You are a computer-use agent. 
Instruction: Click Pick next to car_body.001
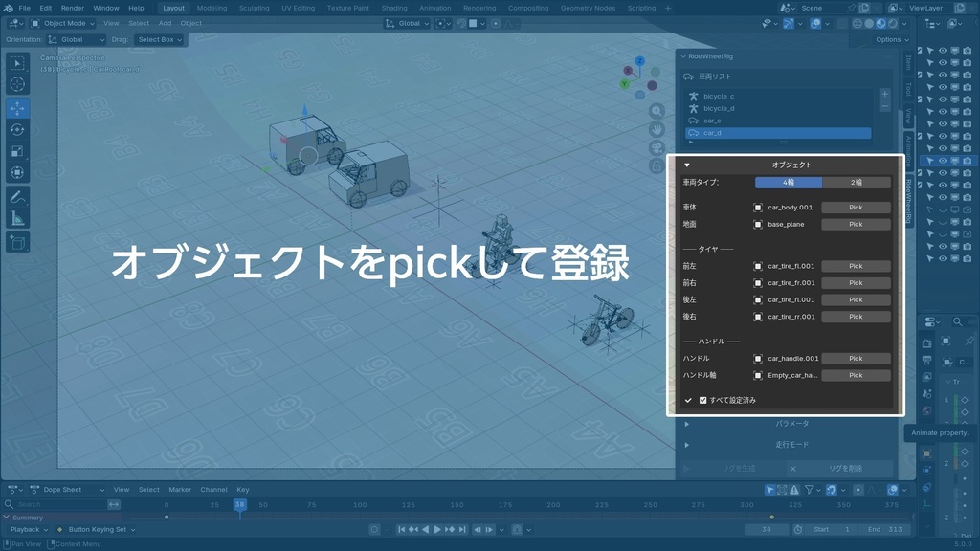(855, 207)
